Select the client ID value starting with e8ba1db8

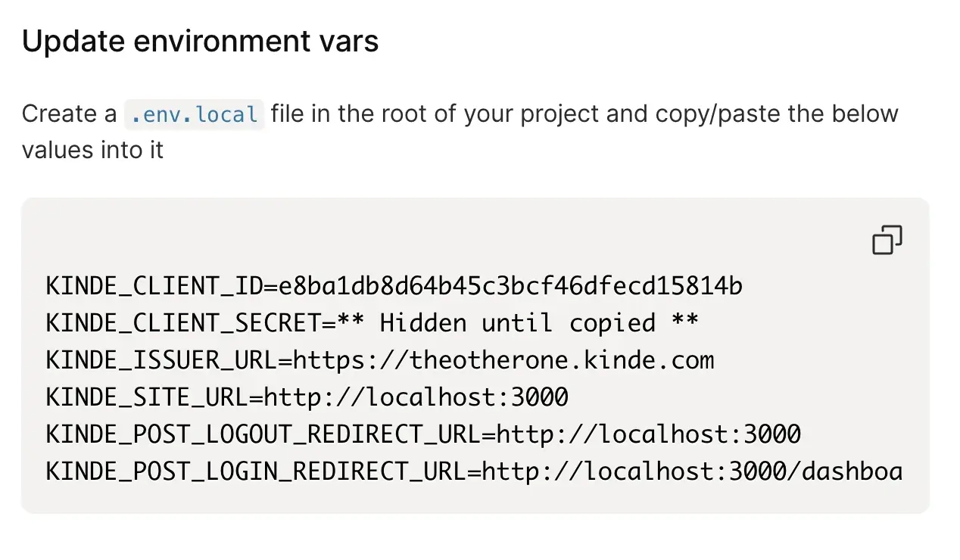(x=511, y=286)
